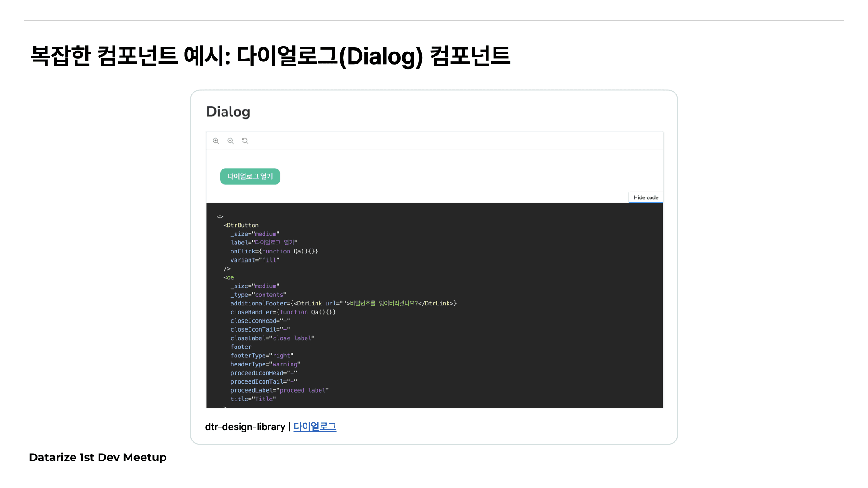868x488 pixels.
Task: Click the zoom in magnifier icon
Action: point(216,141)
